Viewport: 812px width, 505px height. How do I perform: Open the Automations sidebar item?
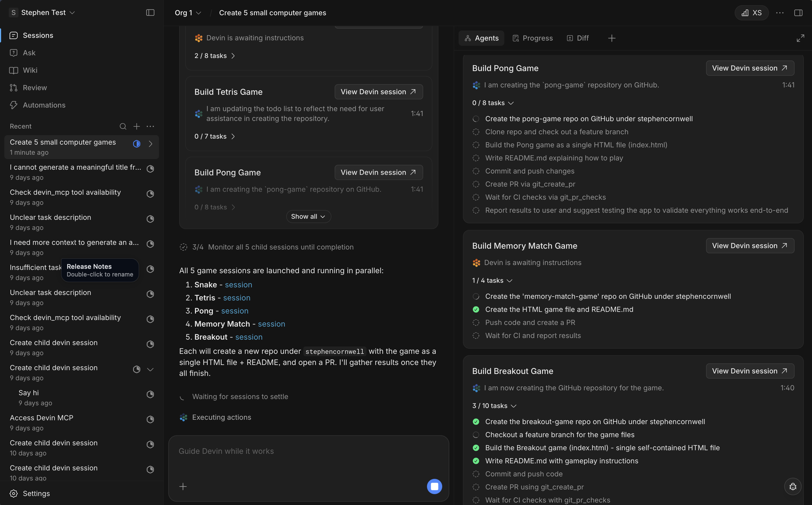(x=44, y=105)
